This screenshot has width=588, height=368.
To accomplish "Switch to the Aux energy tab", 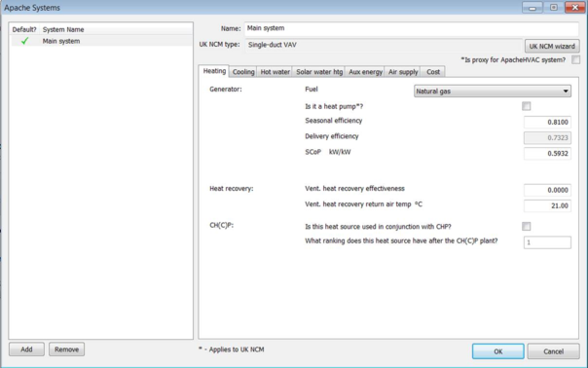I will (x=365, y=72).
